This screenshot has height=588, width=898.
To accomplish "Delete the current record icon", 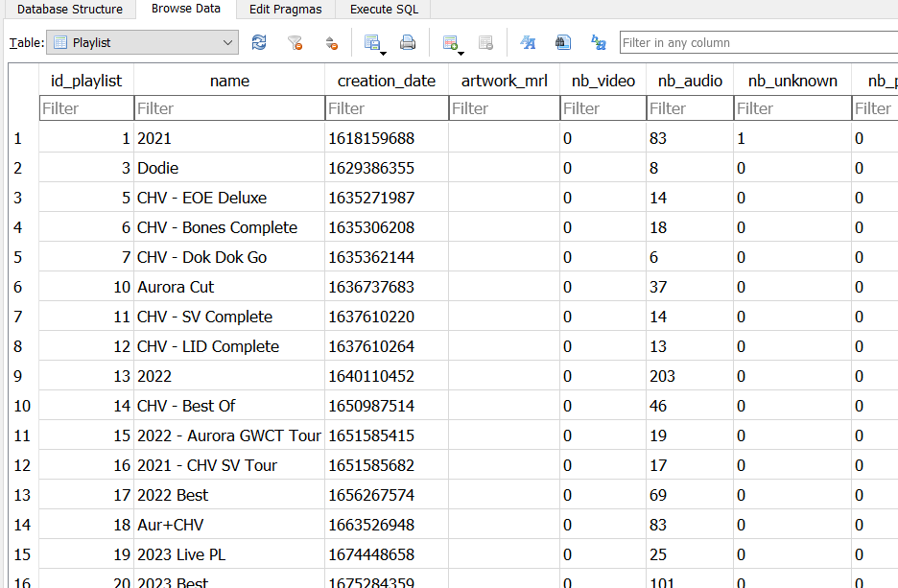I will click(x=485, y=42).
